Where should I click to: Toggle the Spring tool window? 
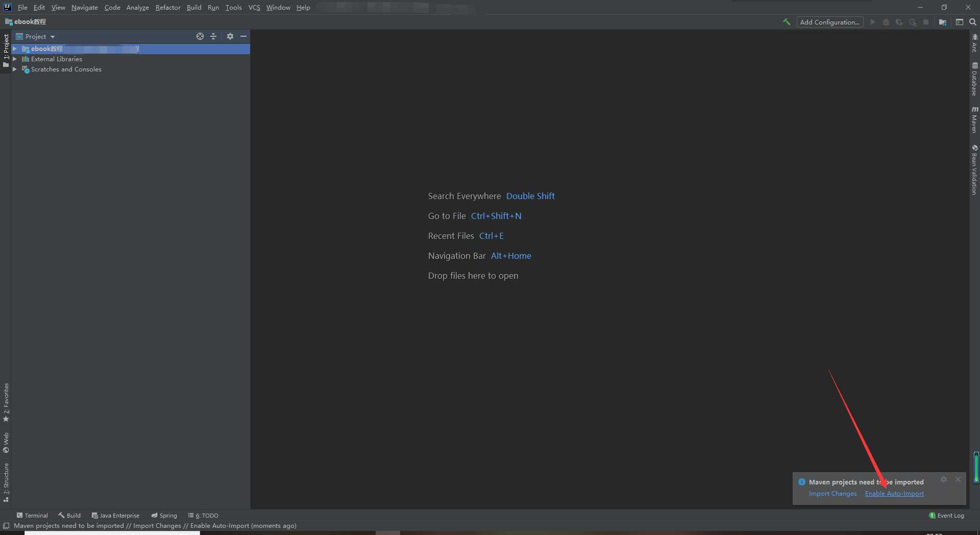pyautogui.click(x=164, y=516)
